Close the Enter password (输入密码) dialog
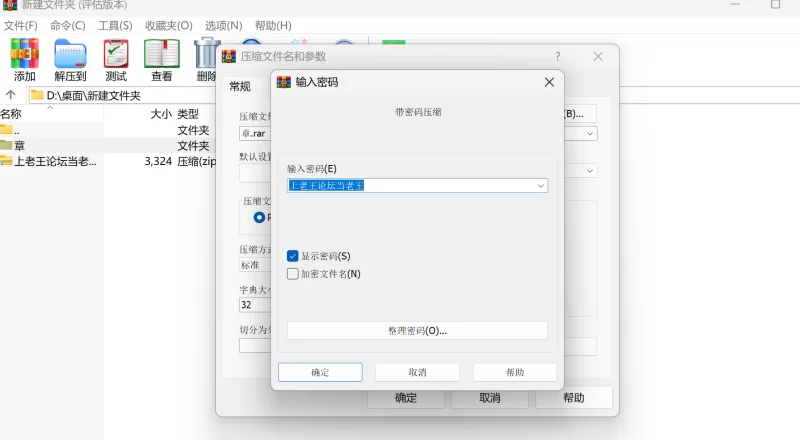The image size is (800, 440). pos(549,82)
